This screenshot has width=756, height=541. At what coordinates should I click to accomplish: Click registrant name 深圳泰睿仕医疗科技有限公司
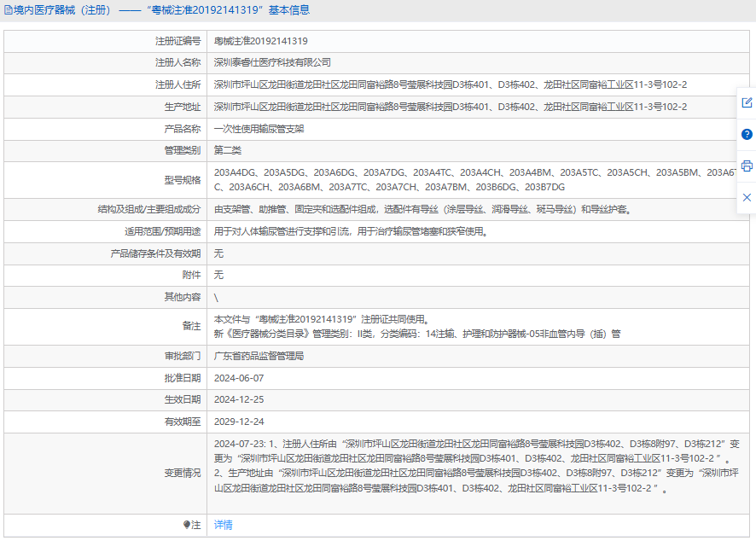272,62
